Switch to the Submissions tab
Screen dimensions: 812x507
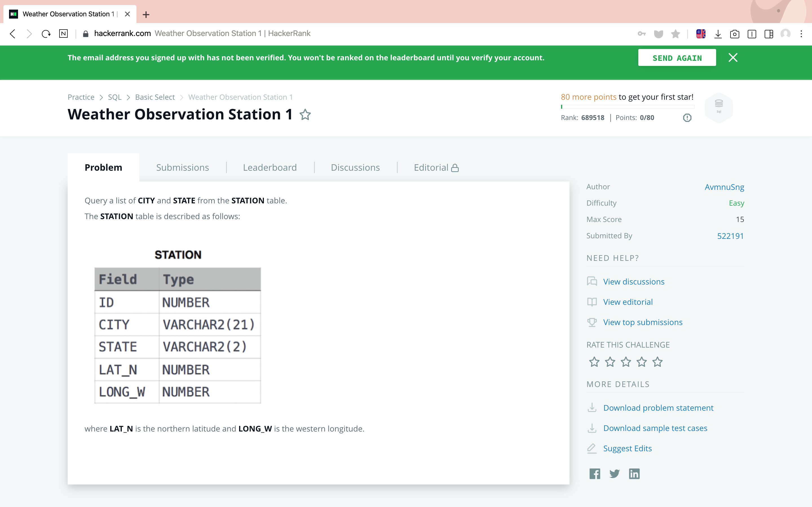click(x=182, y=167)
